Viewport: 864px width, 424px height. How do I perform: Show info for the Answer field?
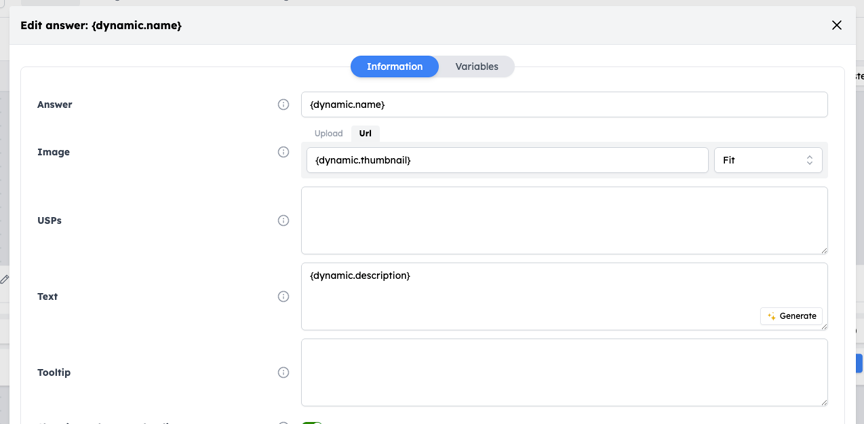pyautogui.click(x=283, y=105)
